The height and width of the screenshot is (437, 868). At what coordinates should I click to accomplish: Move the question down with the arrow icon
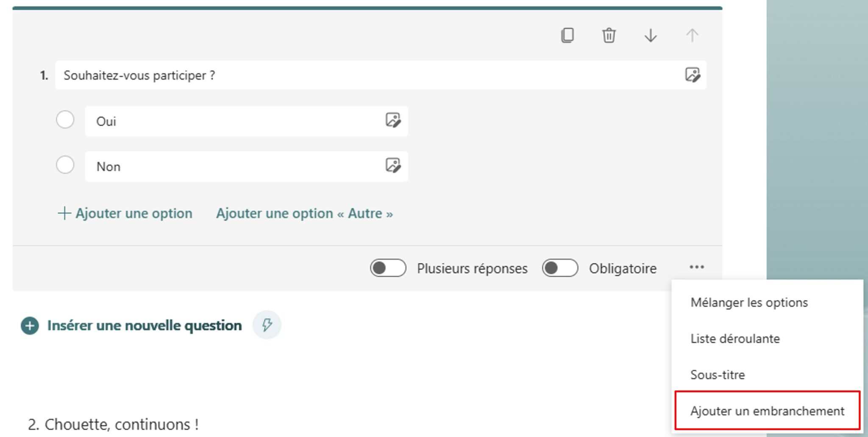pos(650,36)
